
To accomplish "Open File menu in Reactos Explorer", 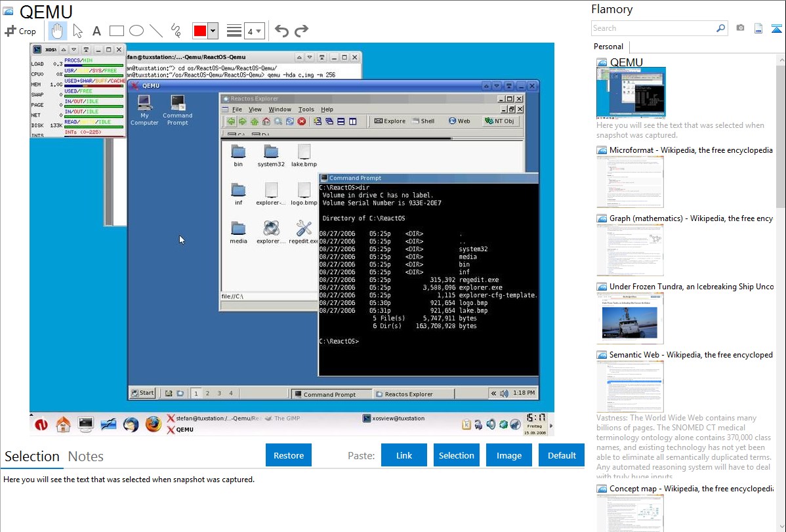I will 237,110.
